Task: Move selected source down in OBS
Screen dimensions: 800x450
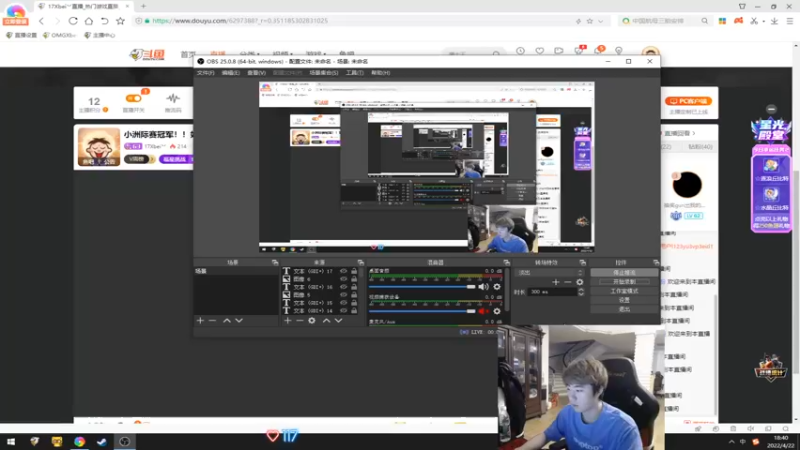Action: (x=338, y=320)
